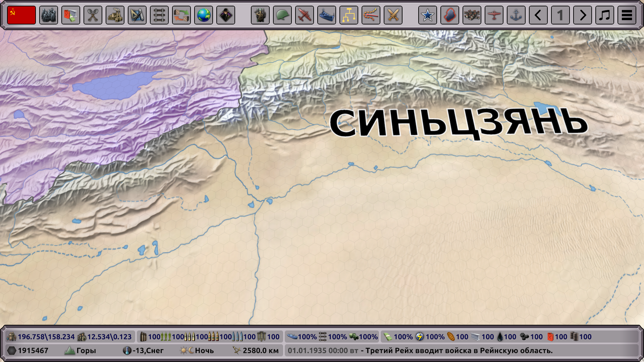Image resolution: width=644 pixels, height=362 pixels.
Task: Click the right arrow to increase speed
Action: pyautogui.click(x=583, y=15)
